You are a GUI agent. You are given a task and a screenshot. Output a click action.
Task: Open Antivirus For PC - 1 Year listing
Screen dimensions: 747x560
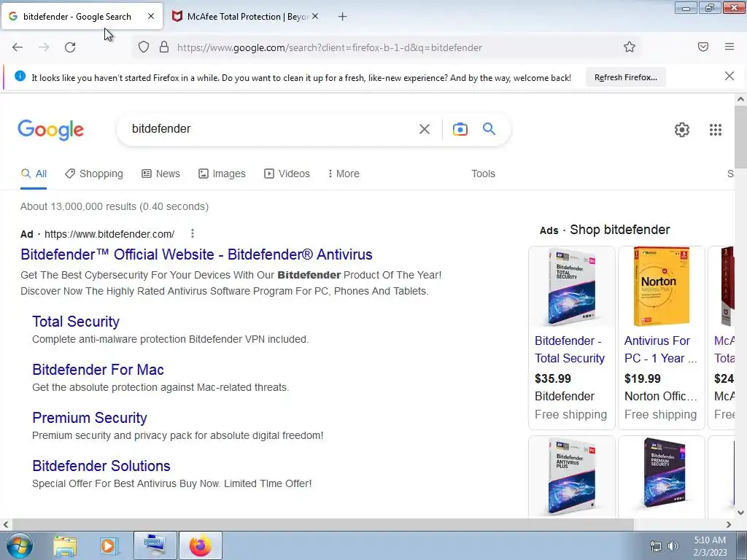pos(660,349)
